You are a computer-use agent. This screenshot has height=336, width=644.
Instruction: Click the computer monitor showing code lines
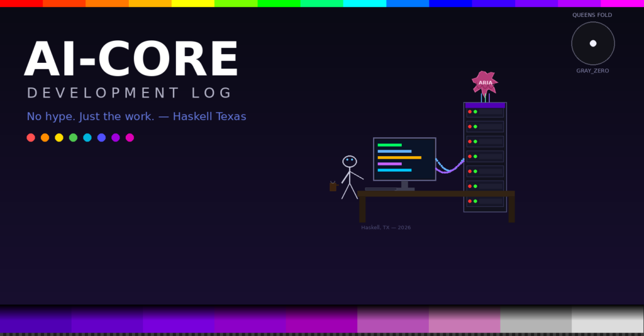[x=404, y=159]
